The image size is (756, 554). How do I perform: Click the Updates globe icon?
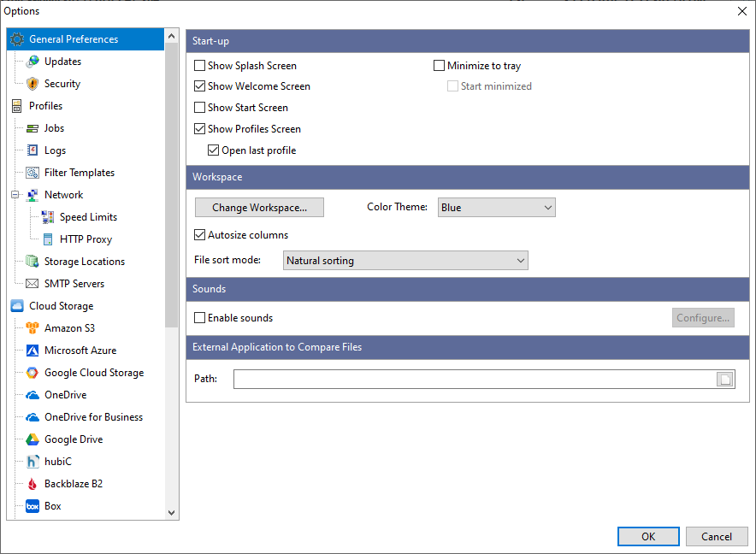click(x=32, y=62)
